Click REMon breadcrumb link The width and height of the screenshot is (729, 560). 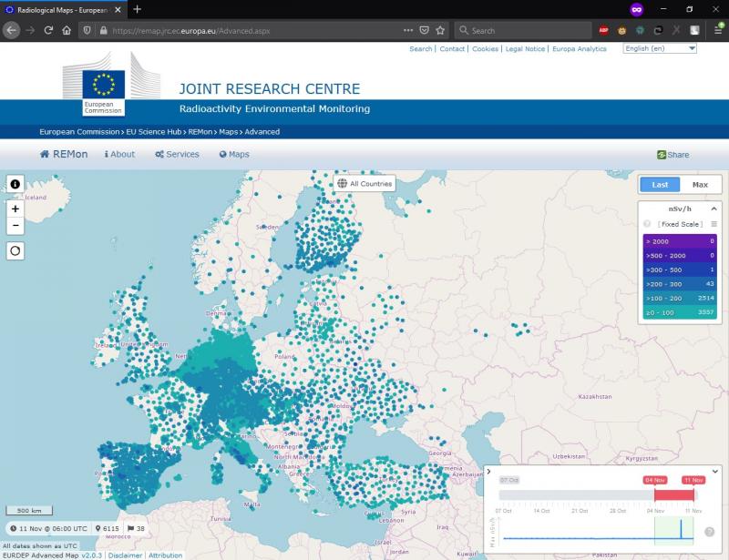pos(200,132)
